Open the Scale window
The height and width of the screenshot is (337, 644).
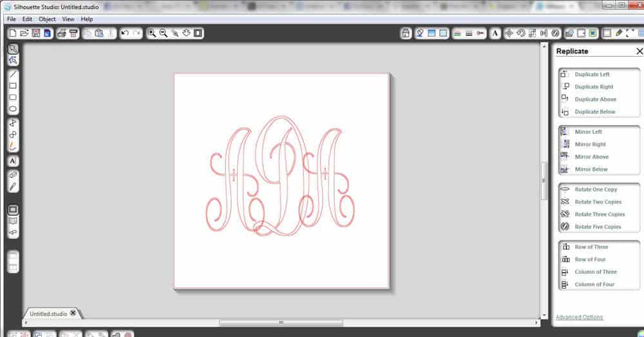[x=533, y=34]
